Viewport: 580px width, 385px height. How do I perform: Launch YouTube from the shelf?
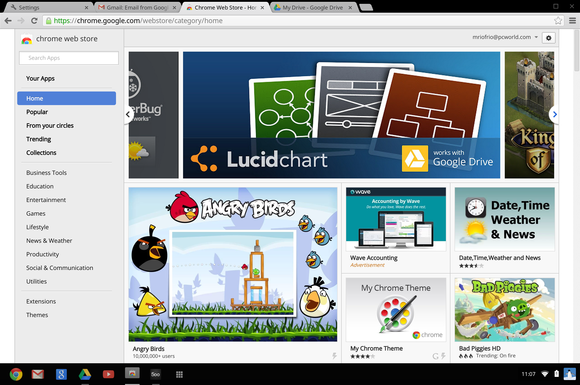[x=108, y=374]
